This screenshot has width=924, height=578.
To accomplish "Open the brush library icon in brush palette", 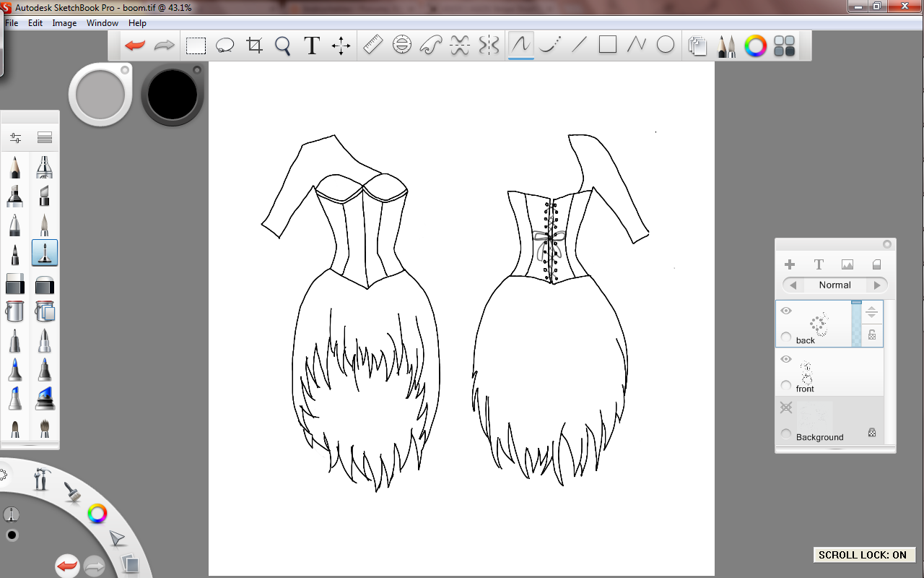I will click(45, 138).
